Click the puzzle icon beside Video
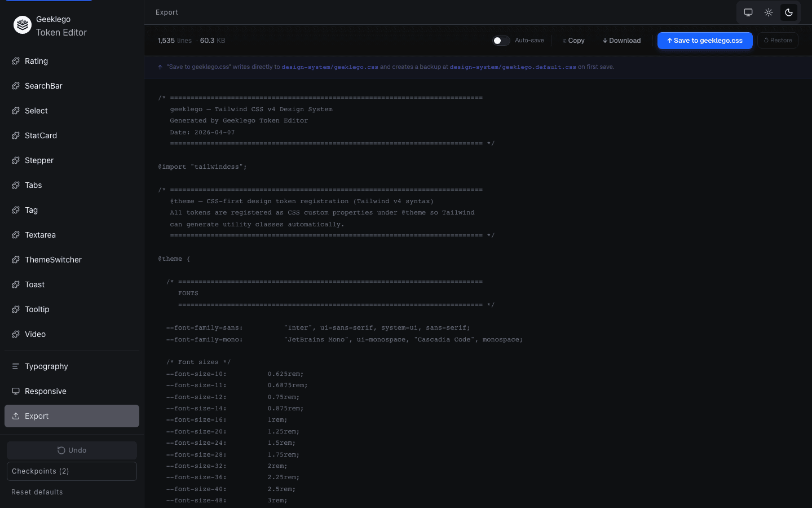Screen dimensions: 812x508 click(16, 334)
